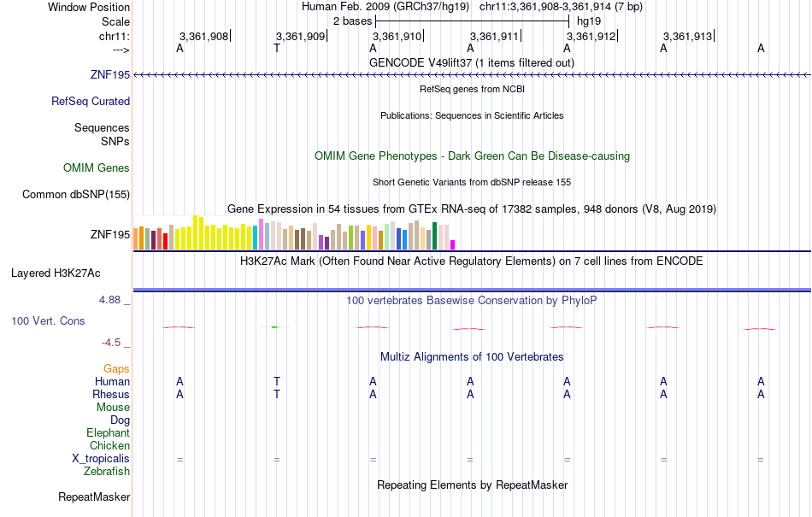Click the GENCODE V49lift37 track title

coord(471,62)
